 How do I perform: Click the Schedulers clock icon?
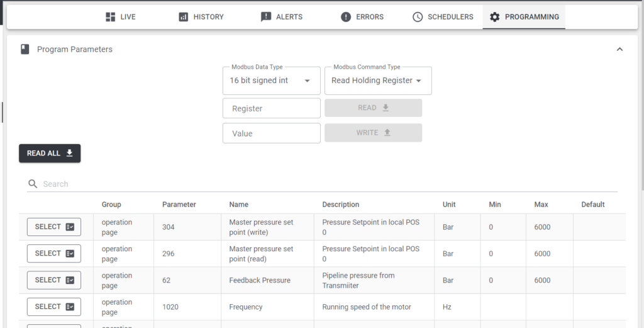click(x=418, y=17)
